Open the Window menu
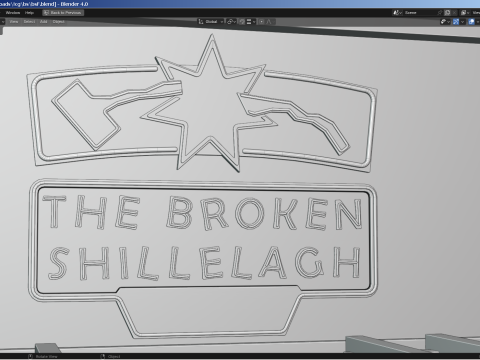 [13, 13]
